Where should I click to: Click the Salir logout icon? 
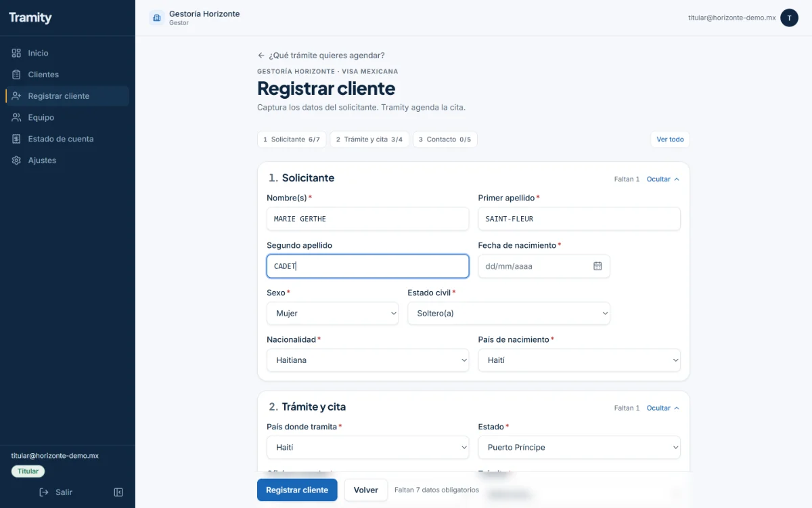click(x=44, y=492)
